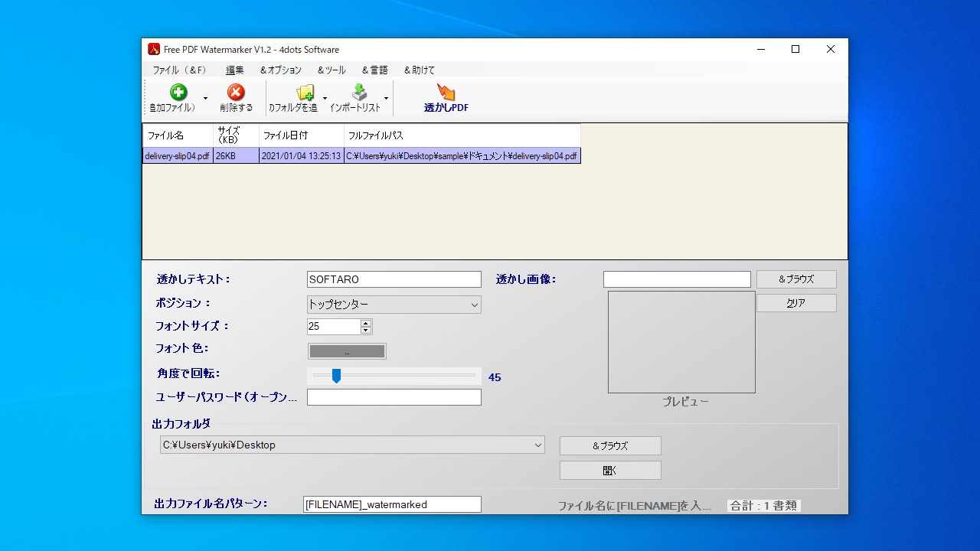Screen dimensions: 980x551
Task: Open the &助けて menu
Action: pos(420,70)
